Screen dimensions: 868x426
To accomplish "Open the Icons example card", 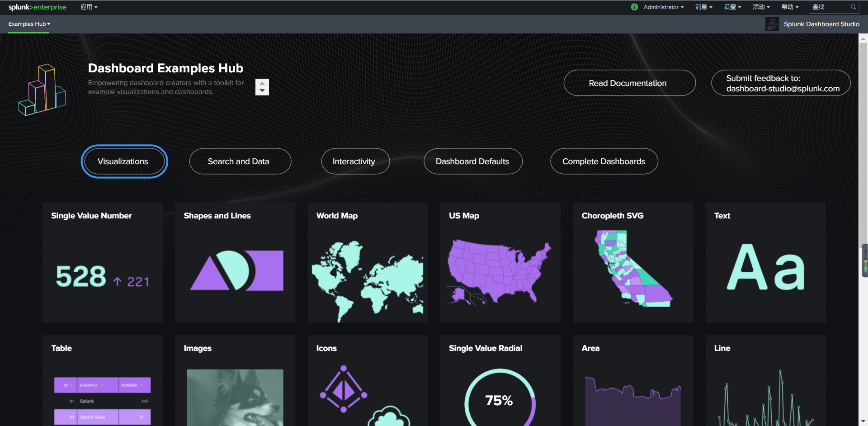I will 368,380.
